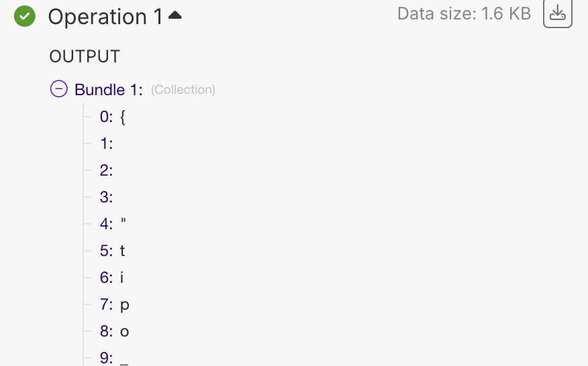
Task: Select item 4 with the quote character
Action: tap(112, 224)
